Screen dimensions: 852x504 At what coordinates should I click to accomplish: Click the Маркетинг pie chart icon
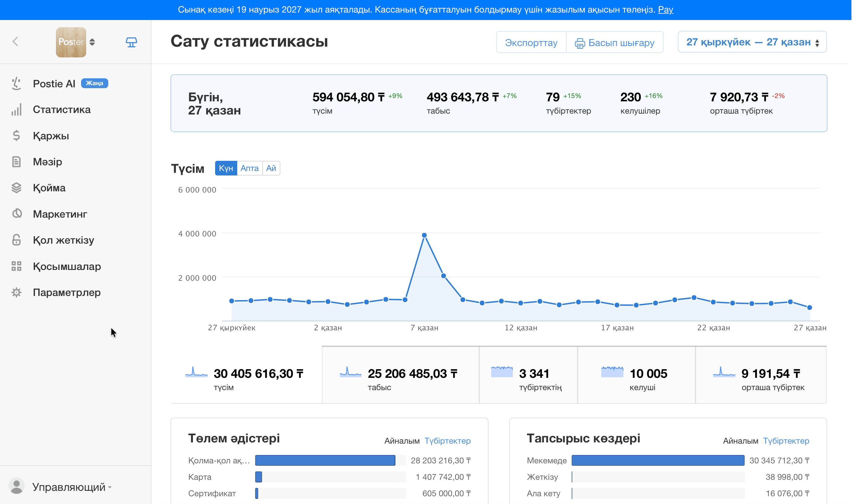click(16, 214)
